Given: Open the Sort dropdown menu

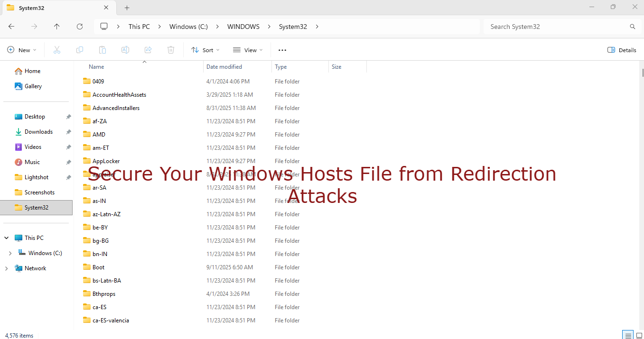Looking at the screenshot, I should point(205,50).
